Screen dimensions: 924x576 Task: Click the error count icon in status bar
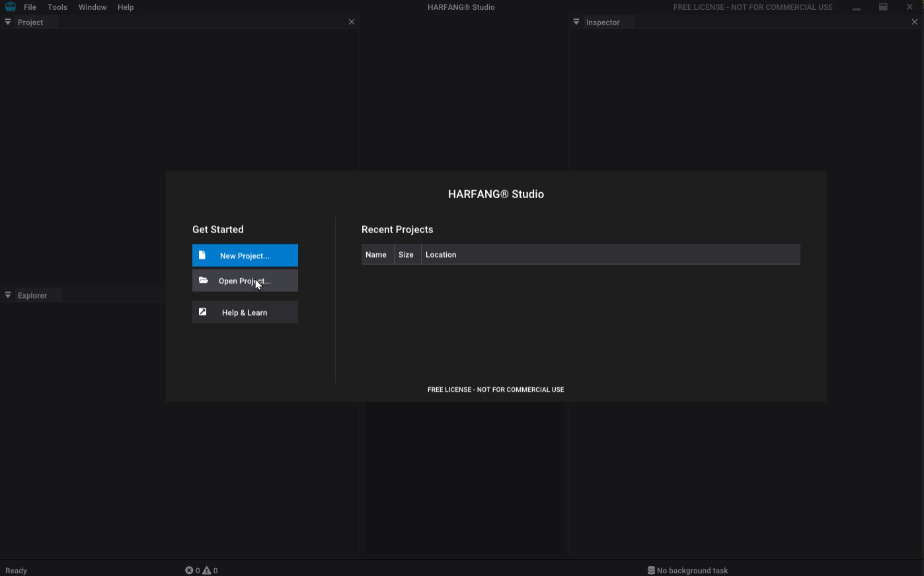(x=189, y=571)
